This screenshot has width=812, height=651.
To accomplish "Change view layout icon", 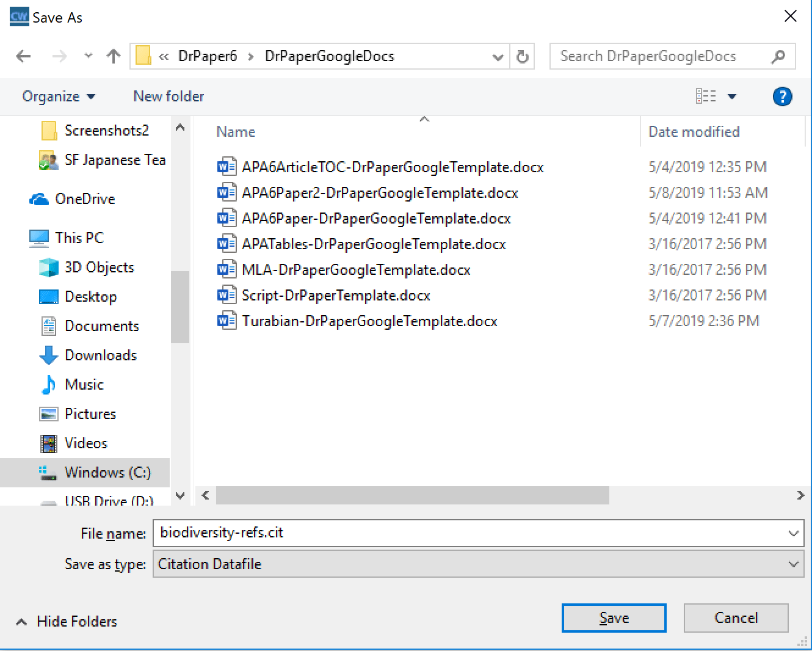I will 706,96.
